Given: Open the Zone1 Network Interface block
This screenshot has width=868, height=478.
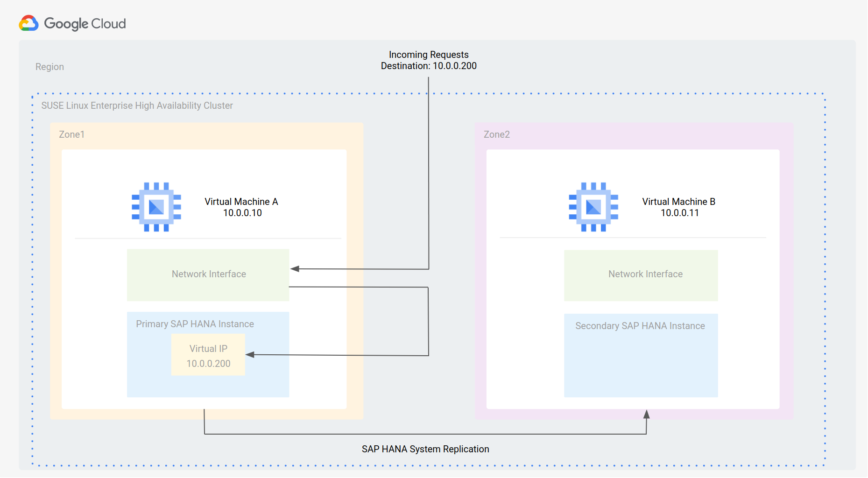Looking at the screenshot, I should (208, 274).
